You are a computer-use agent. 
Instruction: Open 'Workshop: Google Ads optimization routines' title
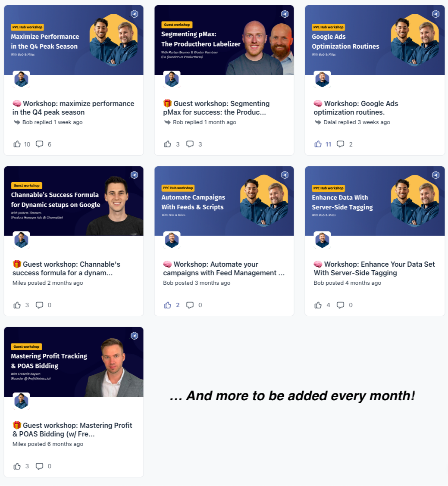tap(356, 108)
